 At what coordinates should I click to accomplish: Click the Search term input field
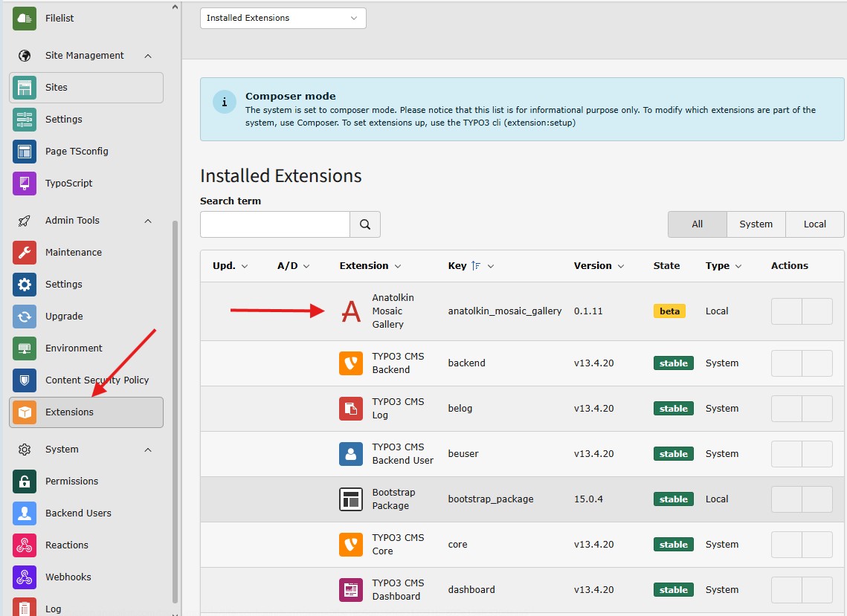coord(275,224)
